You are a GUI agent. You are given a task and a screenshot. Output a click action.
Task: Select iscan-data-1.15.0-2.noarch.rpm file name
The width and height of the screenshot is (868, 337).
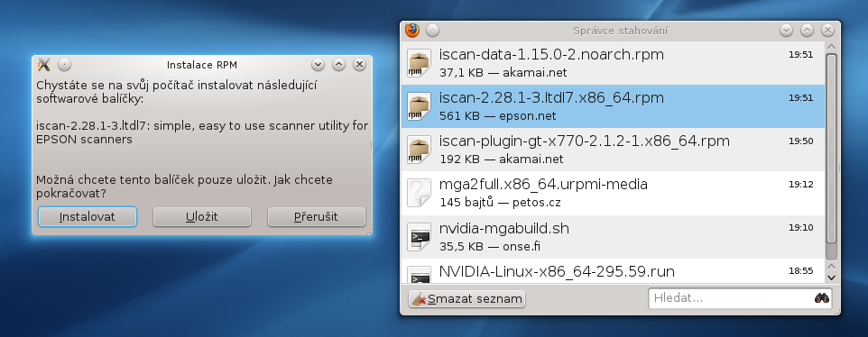pos(551,55)
